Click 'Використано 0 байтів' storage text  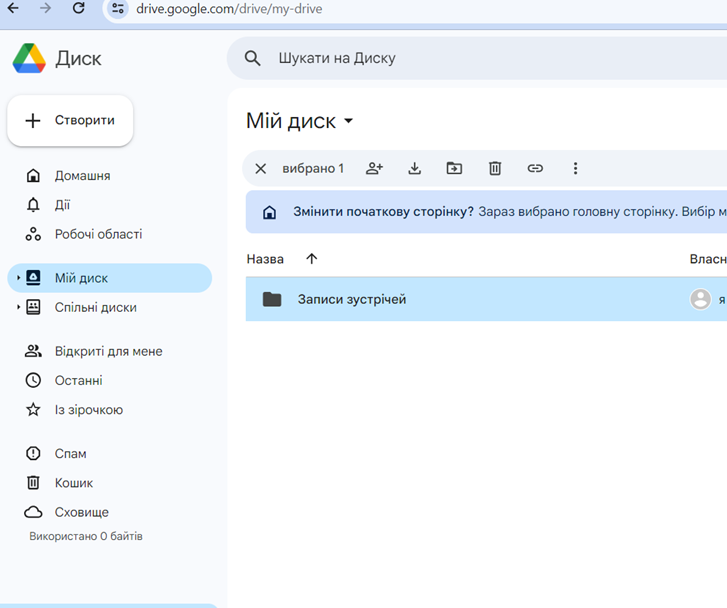click(86, 537)
